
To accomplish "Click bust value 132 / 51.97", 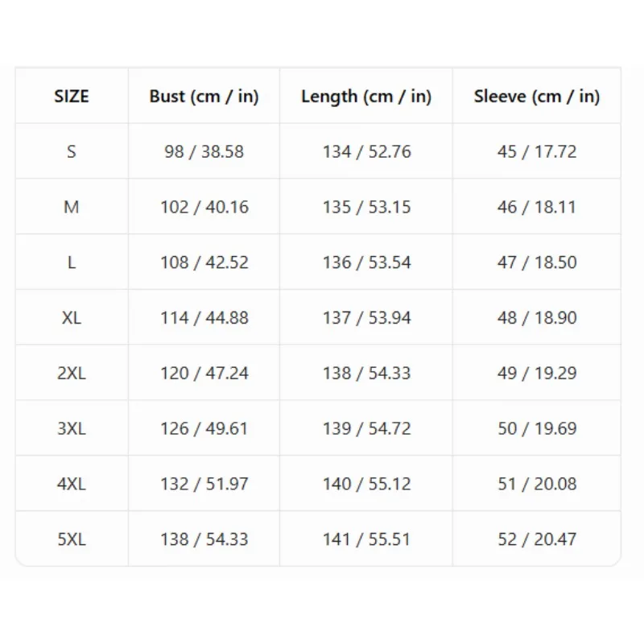I will click(204, 484).
